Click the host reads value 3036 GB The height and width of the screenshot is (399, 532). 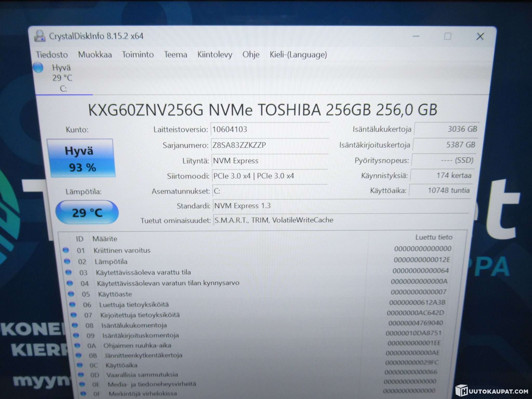(447, 129)
